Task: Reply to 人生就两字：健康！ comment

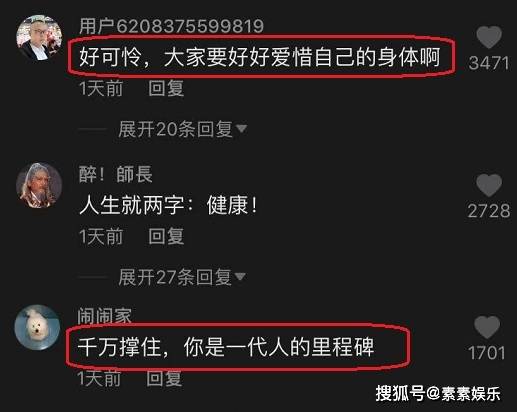Action: (166, 236)
